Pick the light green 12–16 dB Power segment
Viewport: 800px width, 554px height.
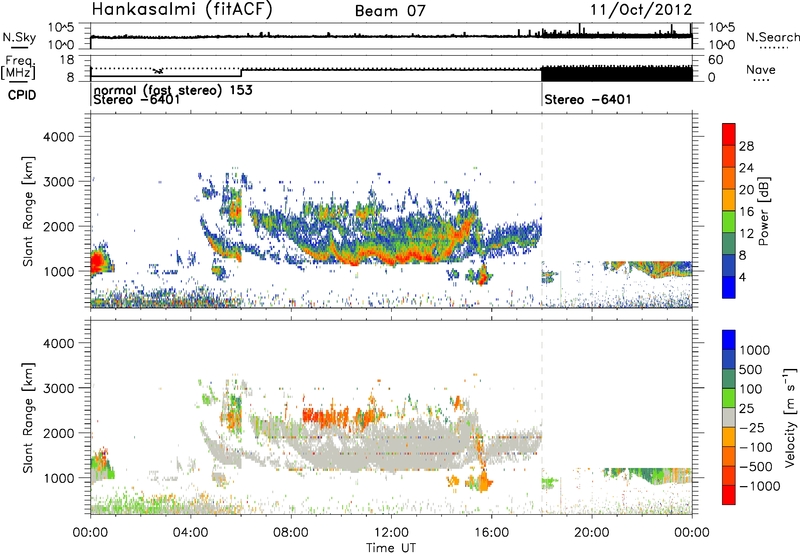click(x=729, y=222)
